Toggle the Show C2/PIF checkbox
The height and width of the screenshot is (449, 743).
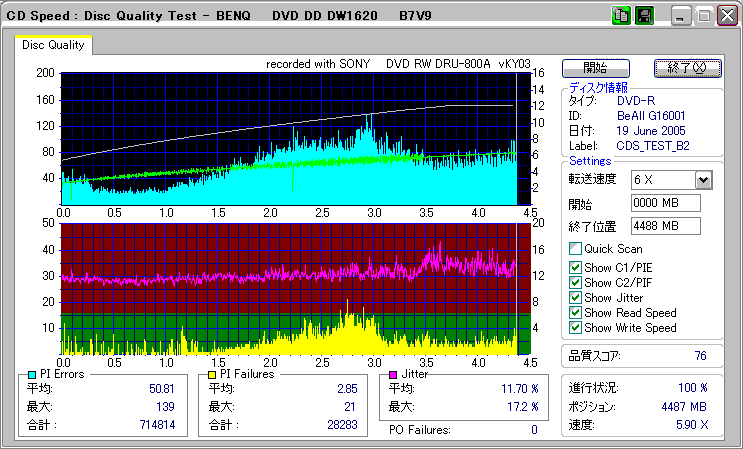(x=575, y=282)
